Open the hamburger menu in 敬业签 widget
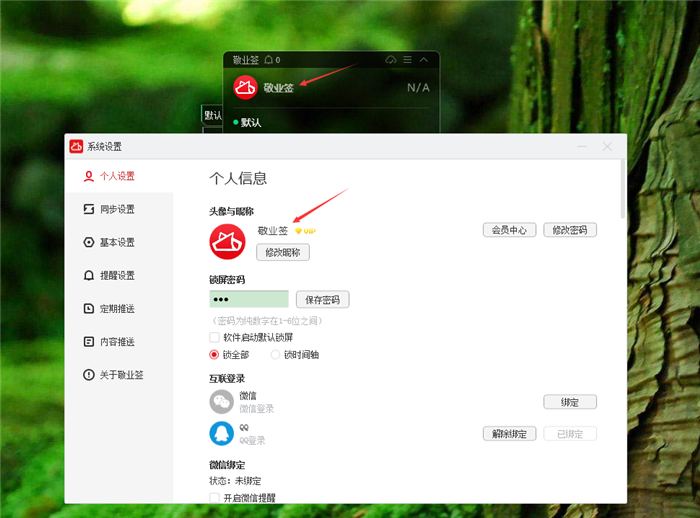 pos(408,59)
